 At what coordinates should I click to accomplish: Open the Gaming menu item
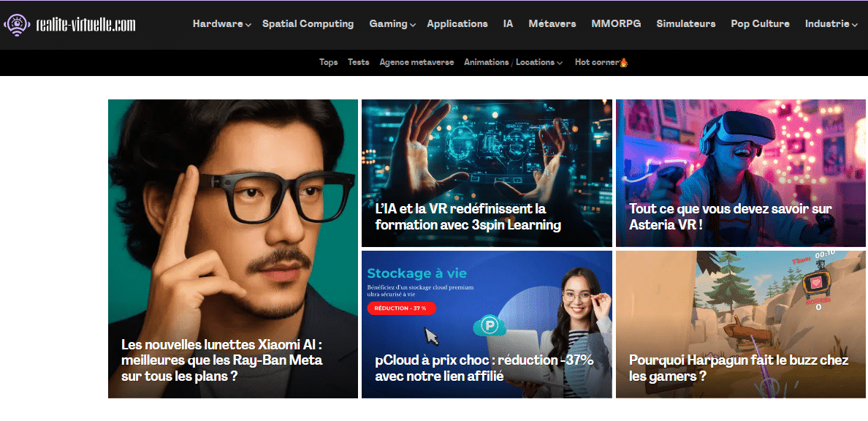[x=388, y=24]
